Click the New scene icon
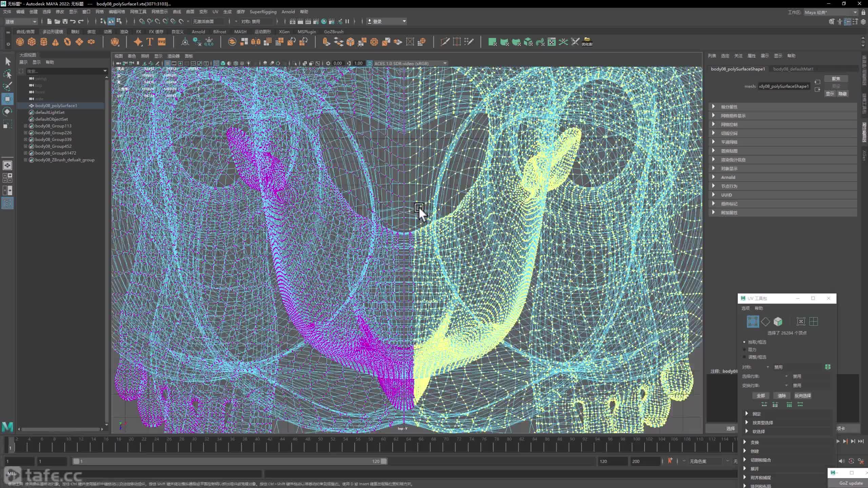The image size is (868, 488). point(50,21)
